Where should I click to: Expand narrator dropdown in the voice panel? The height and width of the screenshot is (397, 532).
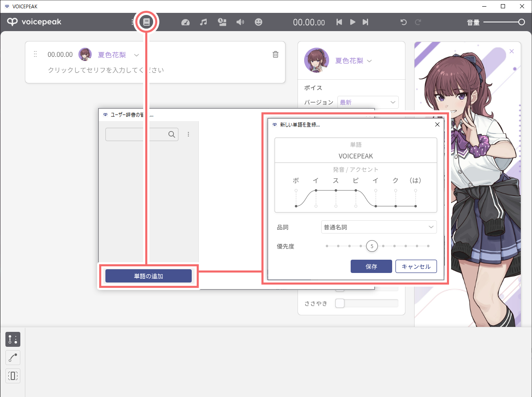(x=369, y=61)
